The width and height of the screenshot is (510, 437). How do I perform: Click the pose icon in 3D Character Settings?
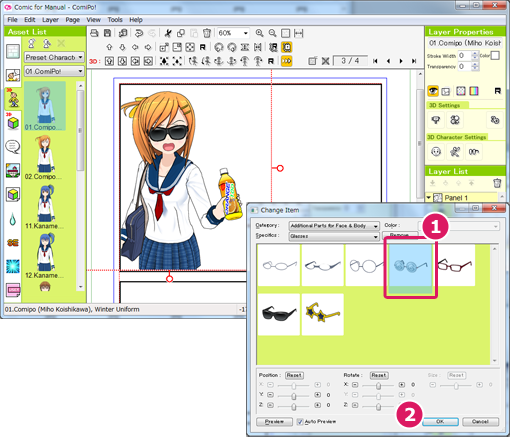[455, 152]
